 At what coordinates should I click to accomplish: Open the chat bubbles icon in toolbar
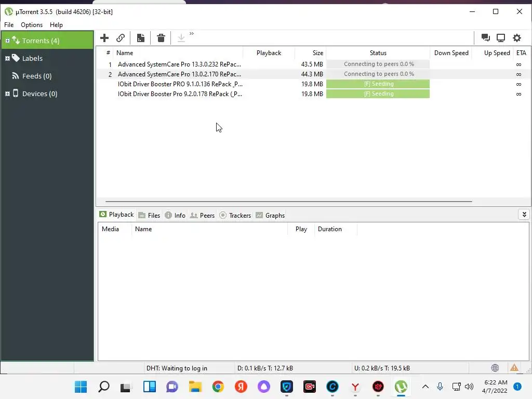(486, 37)
